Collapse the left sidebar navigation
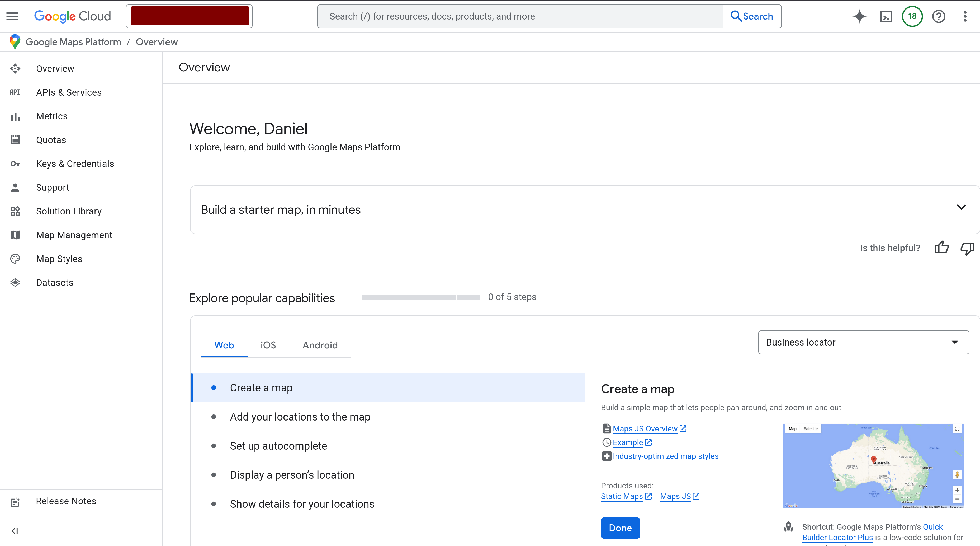980x546 pixels. point(15,531)
